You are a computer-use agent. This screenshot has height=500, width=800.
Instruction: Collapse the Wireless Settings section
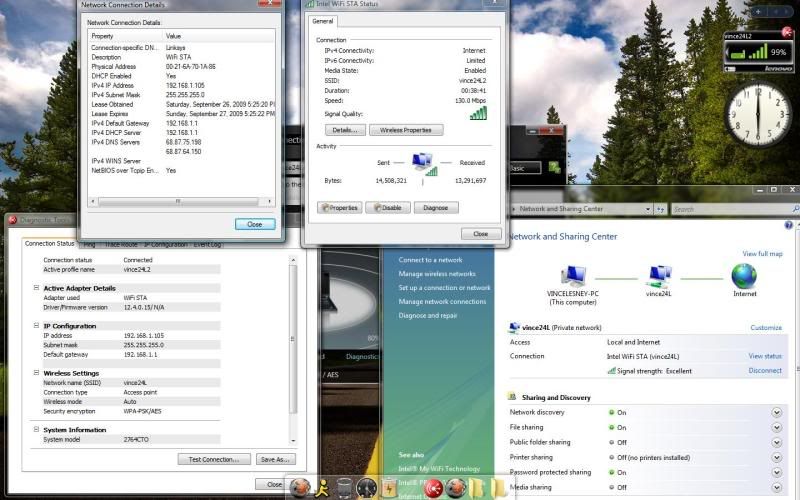point(34,373)
